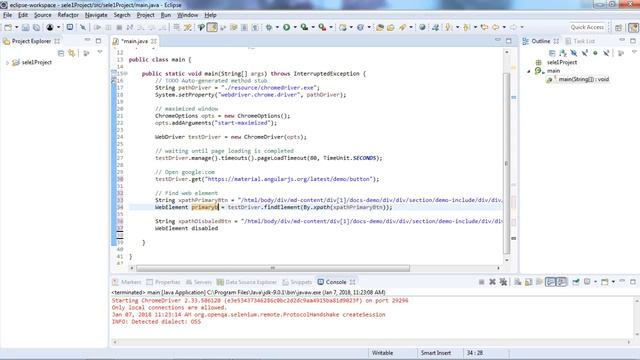
Task: Run the program with the green Run button
Action: pyautogui.click(x=287, y=27)
